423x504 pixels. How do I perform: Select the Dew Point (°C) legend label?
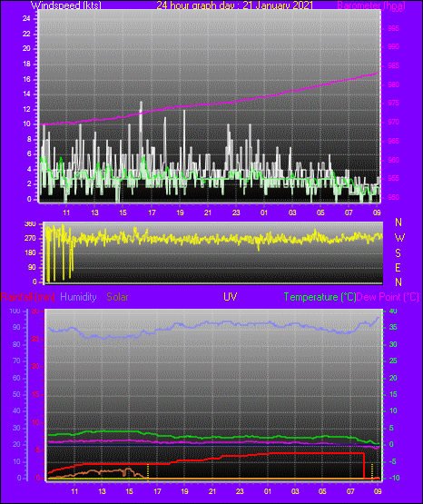click(x=388, y=297)
